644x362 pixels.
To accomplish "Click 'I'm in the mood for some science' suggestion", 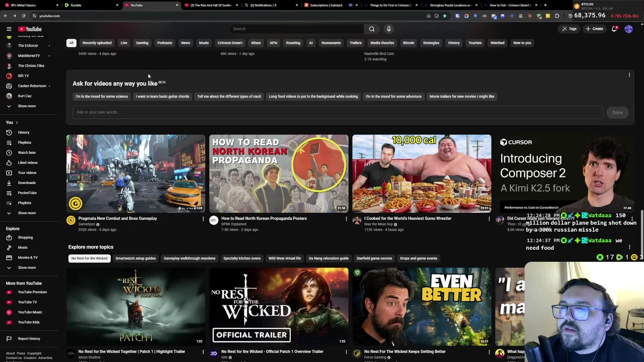I will 102,97.
